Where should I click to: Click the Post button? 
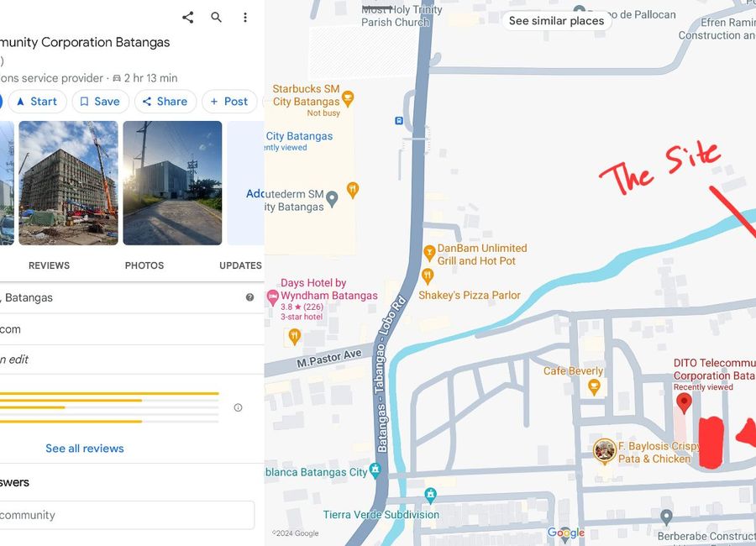click(x=229, y=102)
